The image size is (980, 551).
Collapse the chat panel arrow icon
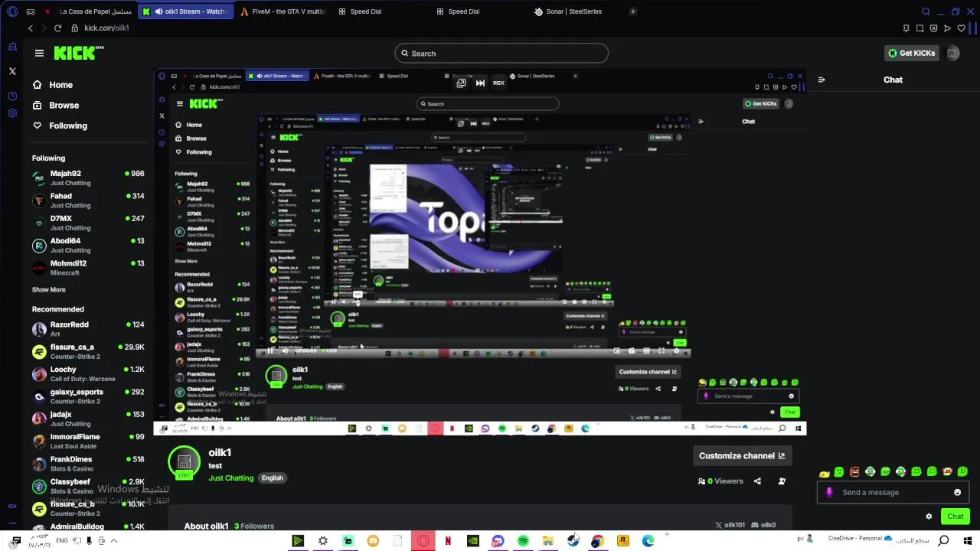pos(822,80)
